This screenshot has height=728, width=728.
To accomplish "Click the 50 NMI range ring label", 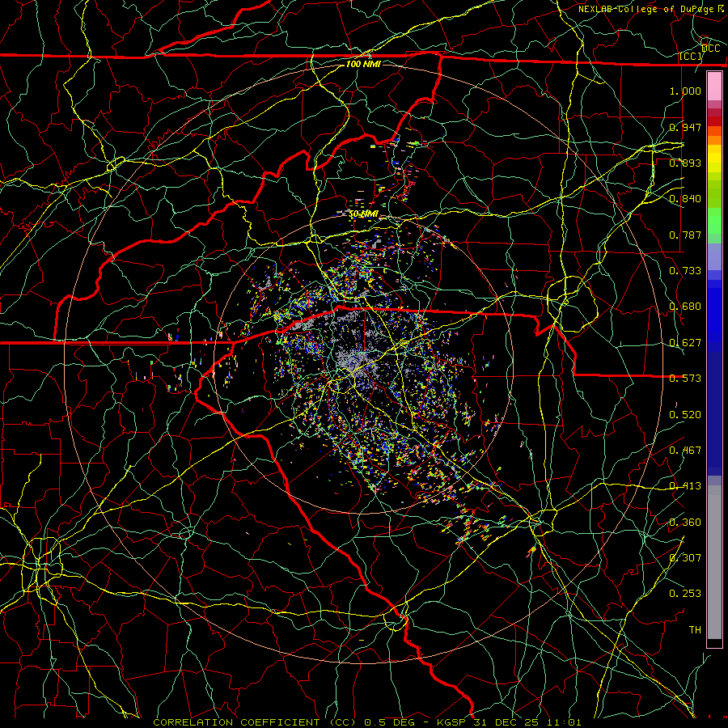I will click(363, 214).
